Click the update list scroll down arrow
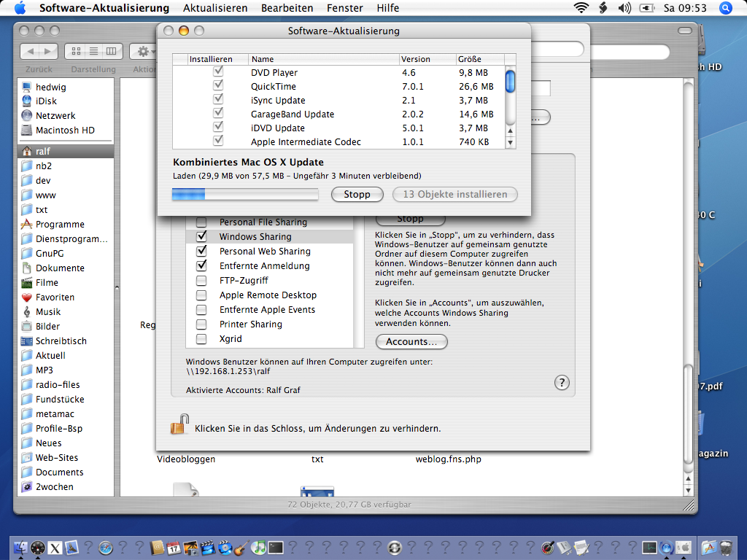Image resolution: width=747 pixels, height=560 pixels. [510, 142]
